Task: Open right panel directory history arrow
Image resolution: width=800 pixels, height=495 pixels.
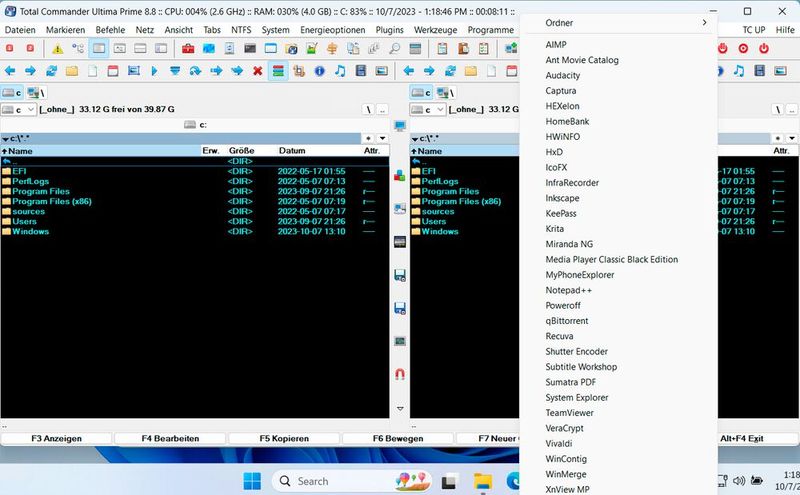Action: point(792,138)
